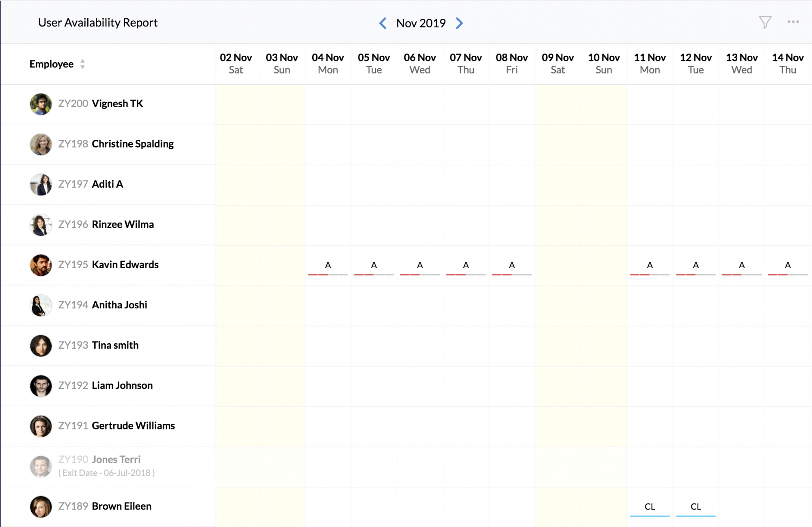Open Aditi A employee name link
This screenshot has width=812, height=527.
point(107,184)
